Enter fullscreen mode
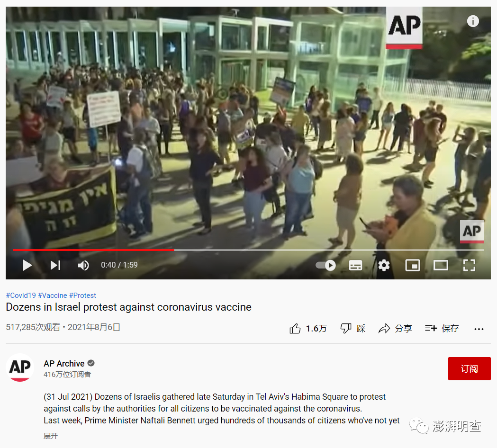 [469, 265]
